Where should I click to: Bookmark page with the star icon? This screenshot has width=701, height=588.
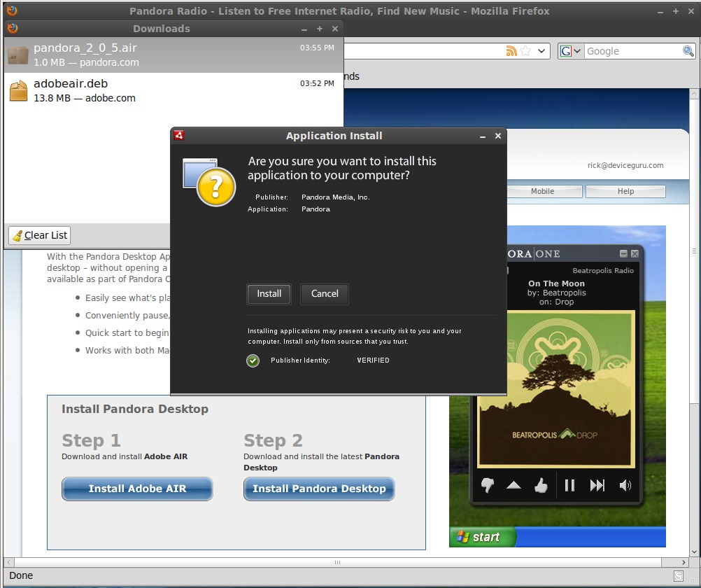[x=525, y=51]
